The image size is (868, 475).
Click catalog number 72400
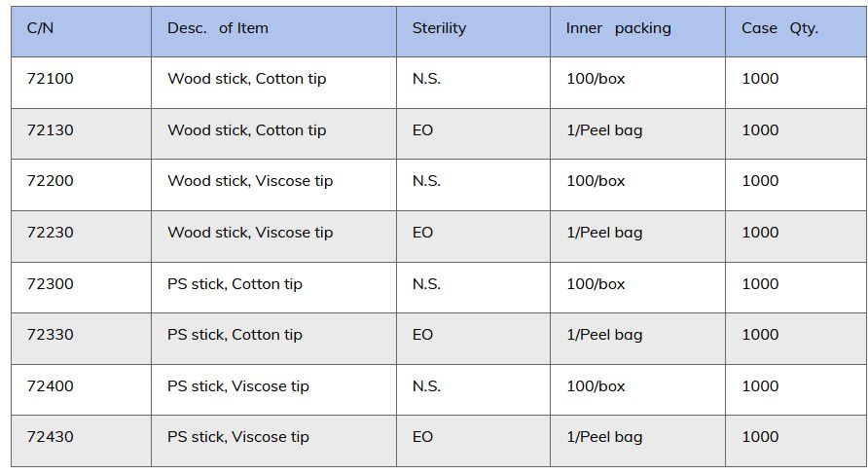tap(50, 386)
